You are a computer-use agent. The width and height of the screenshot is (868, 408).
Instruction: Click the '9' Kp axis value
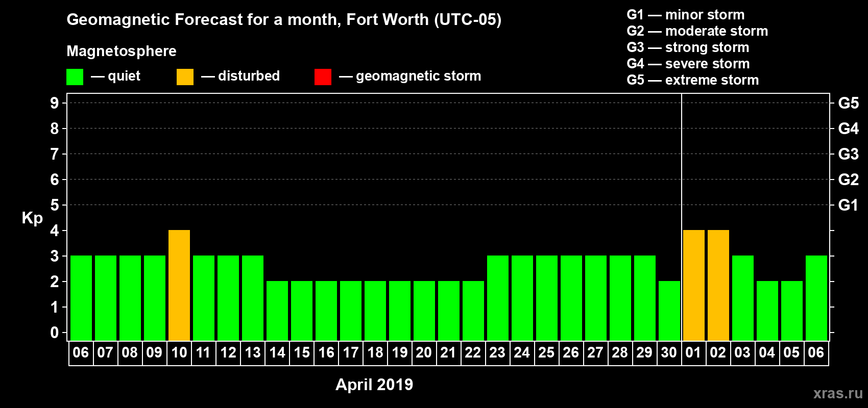coord(55,103)
